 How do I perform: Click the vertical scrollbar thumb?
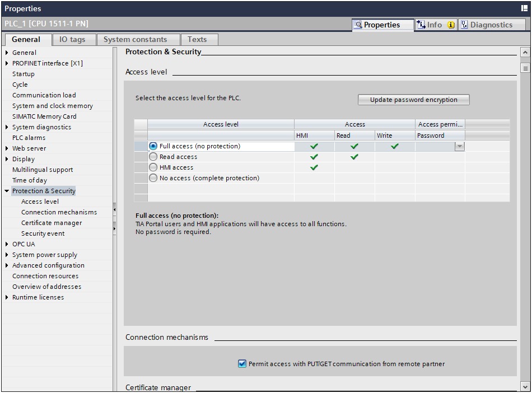[x=525, y=68]
